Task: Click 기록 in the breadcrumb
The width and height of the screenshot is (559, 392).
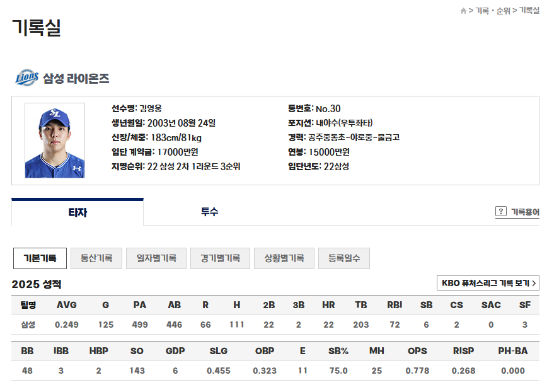Action: (x=481, y=9)
